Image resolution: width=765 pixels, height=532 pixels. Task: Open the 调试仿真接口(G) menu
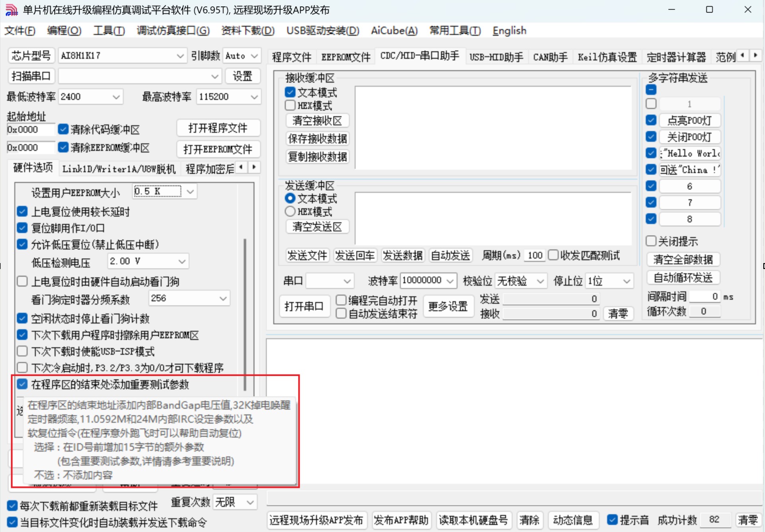[x=173, y=31]
